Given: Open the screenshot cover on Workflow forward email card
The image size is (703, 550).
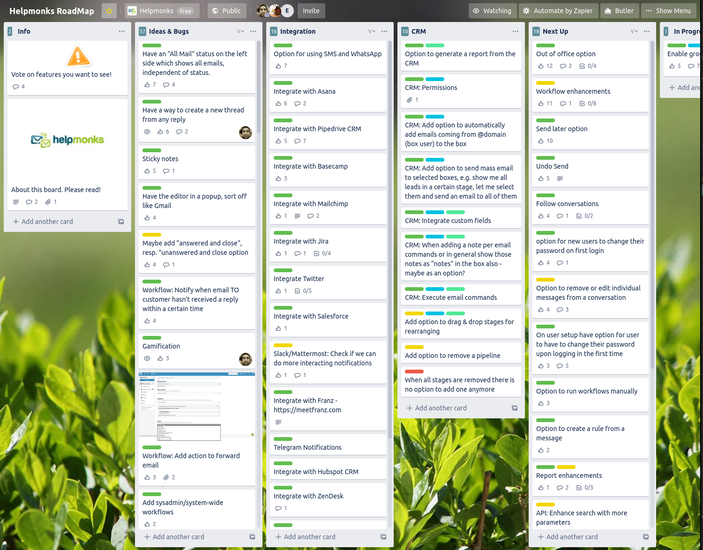Looking at the screenshot, I should pyautogui.click(x=197, y=405).
